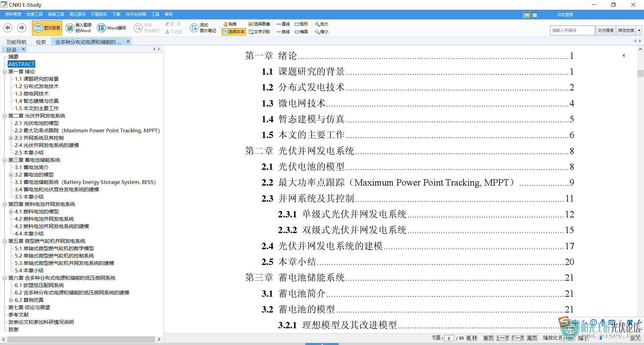Switch to split-pane layout icon in title bar
Viewport: 644px width, 345px height.
[x=535, y=15]
